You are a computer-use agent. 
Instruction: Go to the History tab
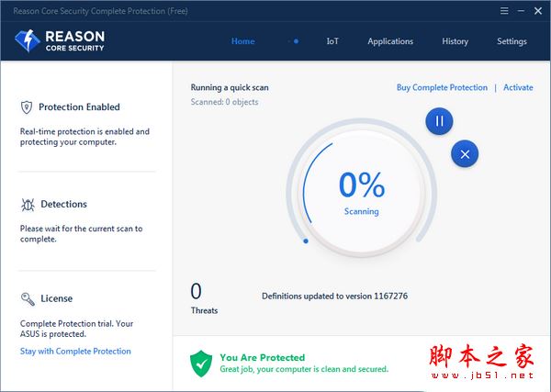pyautogui.click(x=455, y=41)
